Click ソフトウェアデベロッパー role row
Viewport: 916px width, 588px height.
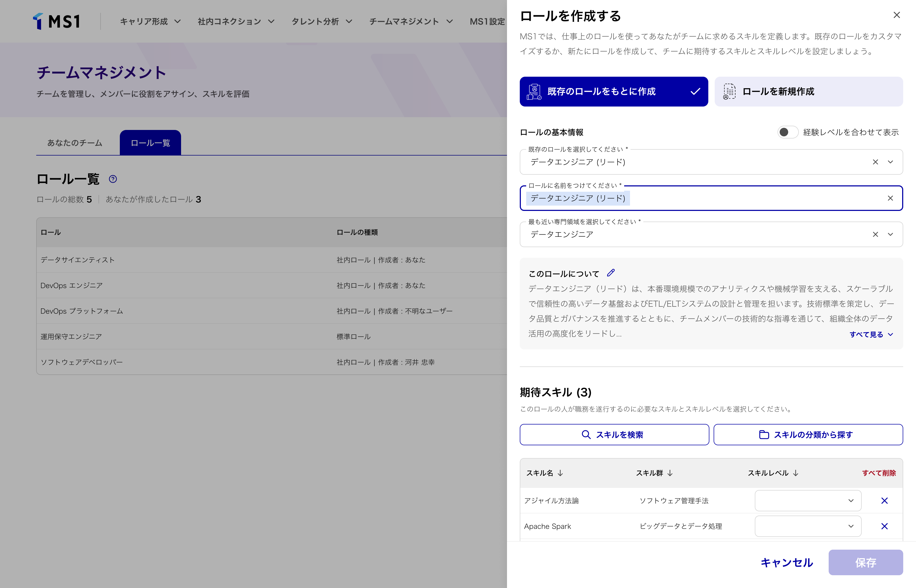pos(272,362)
